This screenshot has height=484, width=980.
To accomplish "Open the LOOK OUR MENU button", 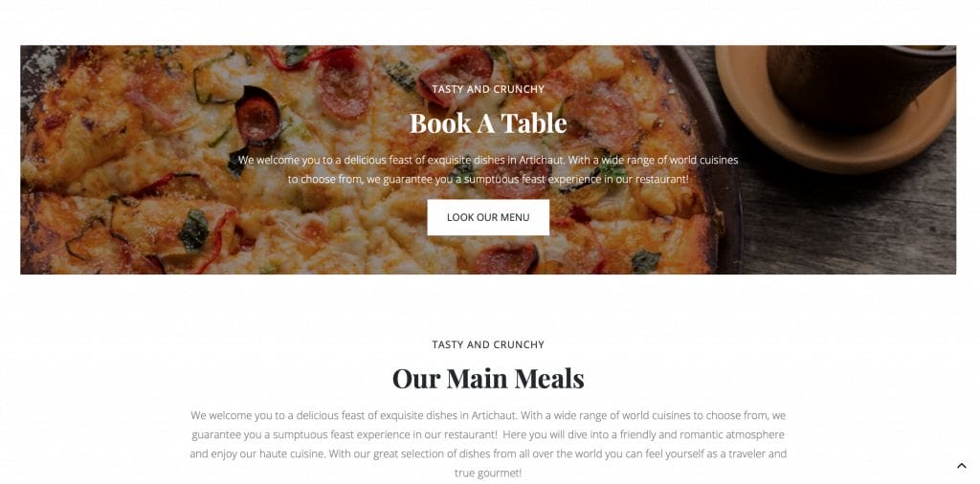I will click(x=488, y=217).
